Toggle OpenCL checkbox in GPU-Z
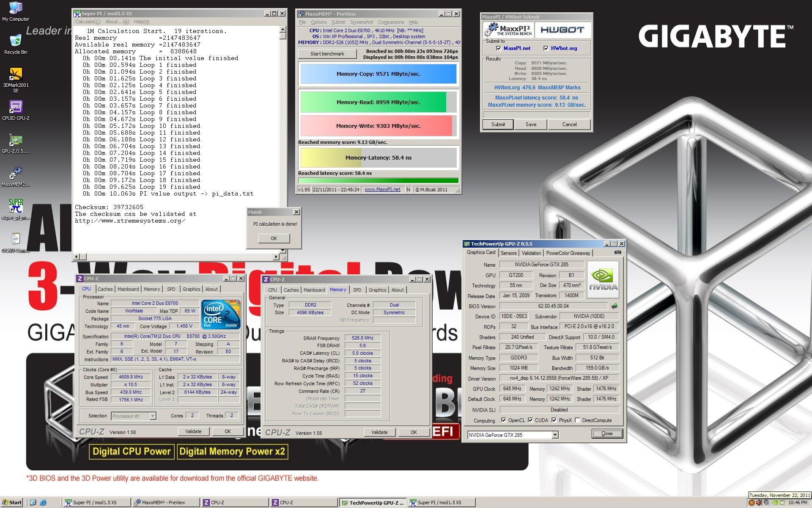This screenshot has width=812, height=508. pyautogui.click(x=503, y=420)
